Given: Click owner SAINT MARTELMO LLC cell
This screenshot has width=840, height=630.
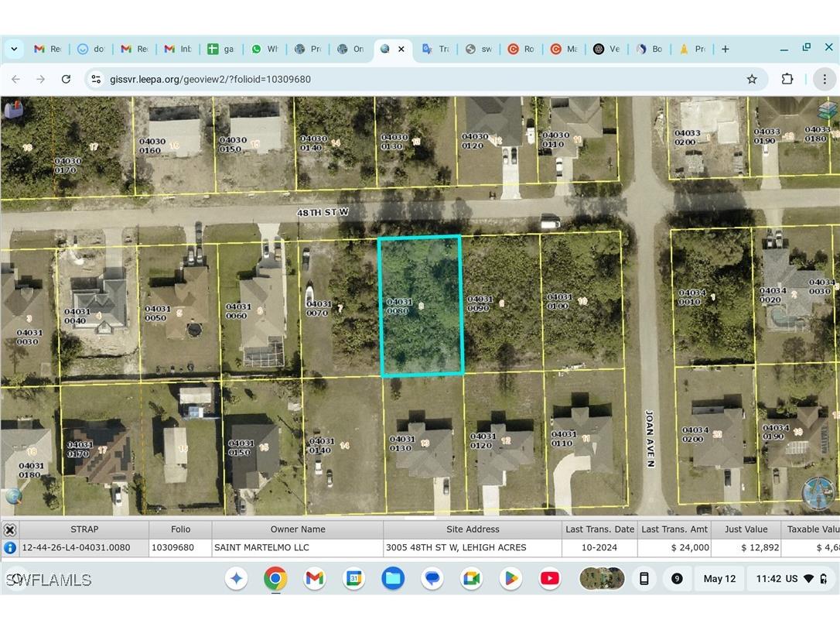Looking at the screenshot, I should click(298, 547).
